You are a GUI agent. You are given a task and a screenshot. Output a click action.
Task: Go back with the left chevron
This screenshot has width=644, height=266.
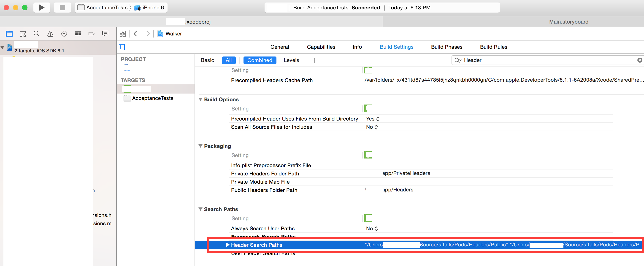point(135,34)
